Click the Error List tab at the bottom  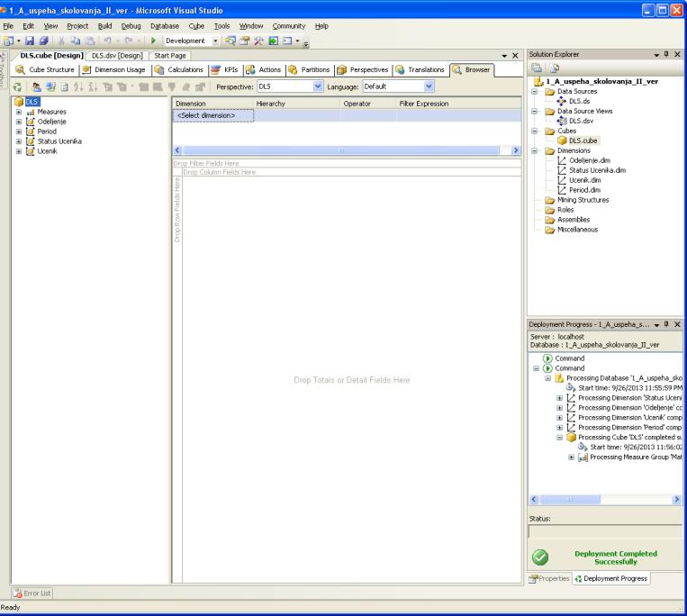[x=32, y=593]
